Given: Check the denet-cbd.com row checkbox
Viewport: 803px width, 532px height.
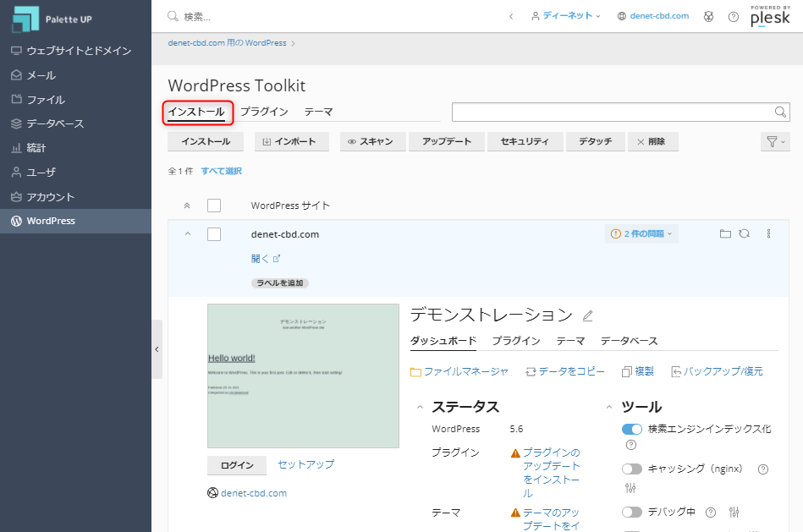Looking at the screenshot, I should pos(214,234).
